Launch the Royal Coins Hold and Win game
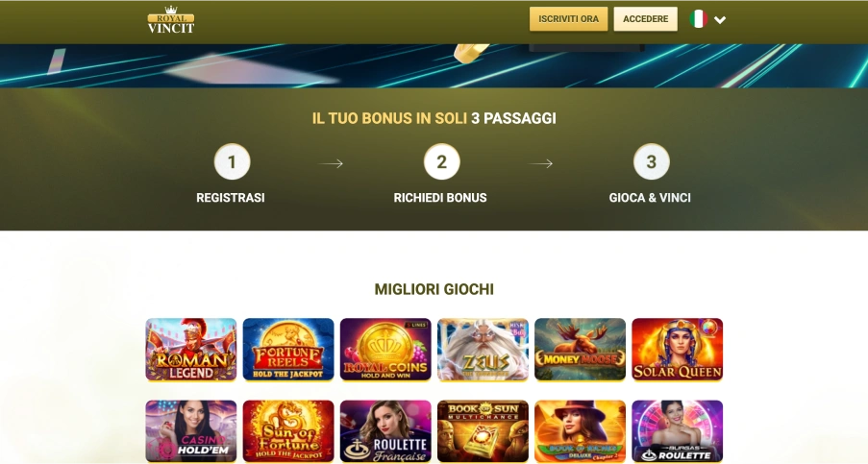The image size is (868, 464). click(x=385, y=350)
